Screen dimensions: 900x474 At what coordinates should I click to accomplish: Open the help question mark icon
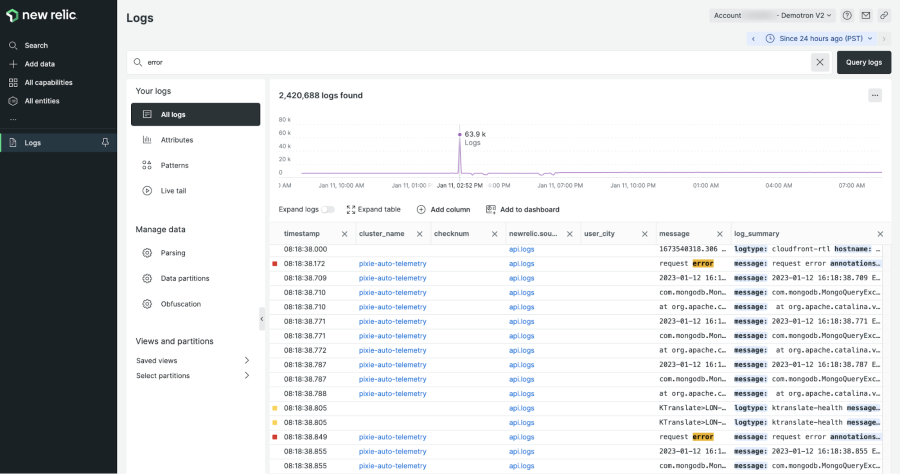(x=847, y=16)
